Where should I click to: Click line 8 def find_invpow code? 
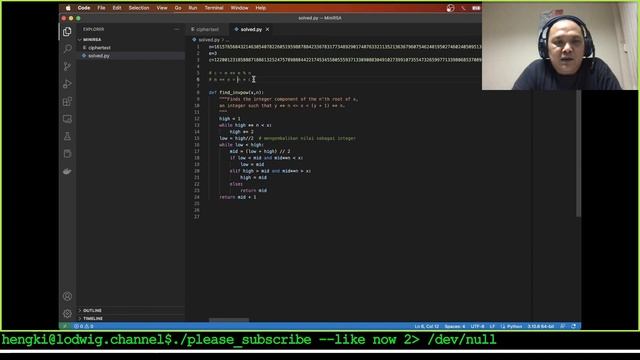click(x=236, y=93)
